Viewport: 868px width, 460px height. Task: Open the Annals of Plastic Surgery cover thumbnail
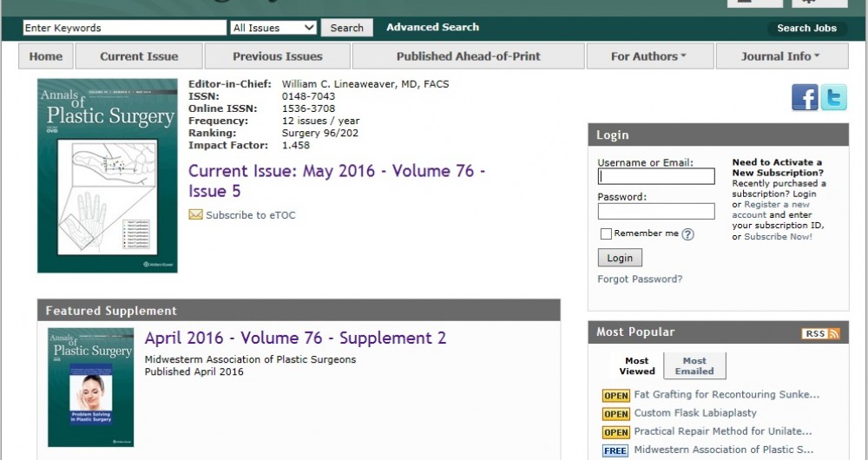(108, 176)
